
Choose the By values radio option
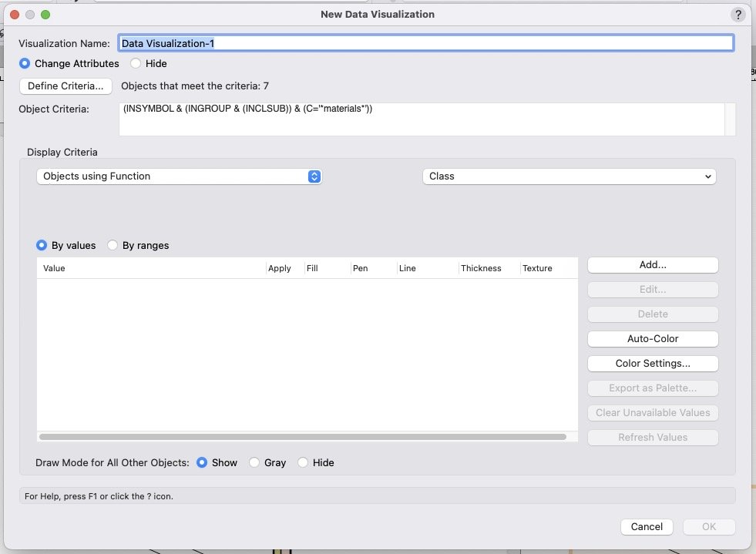pyautogui.click(x=42, y=245)
